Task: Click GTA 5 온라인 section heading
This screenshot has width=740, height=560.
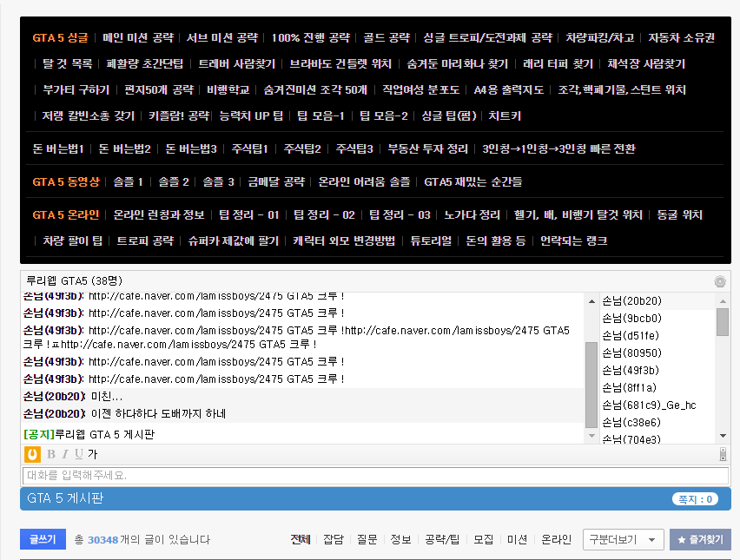Action: point(66,215)
